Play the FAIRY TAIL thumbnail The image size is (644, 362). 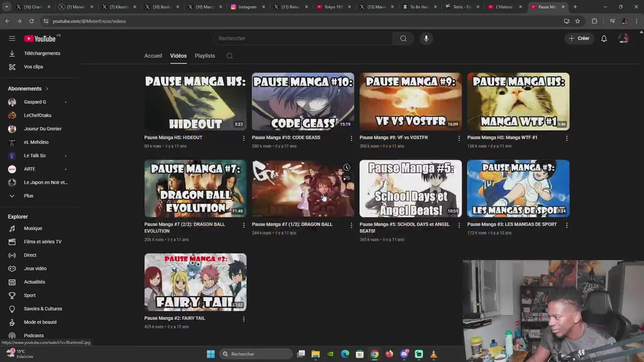click(x=195, y=282)
